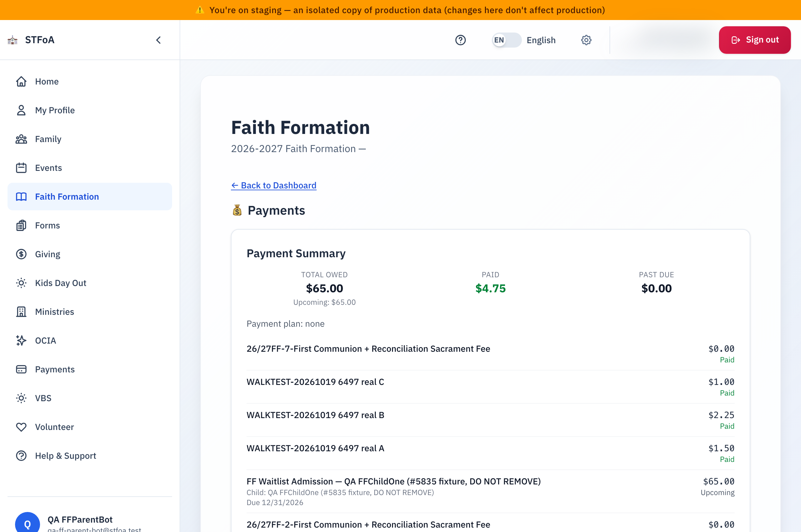Click the "Payment plan: none" text
This screenshot has height=532, width=801.
click(285, 324)
